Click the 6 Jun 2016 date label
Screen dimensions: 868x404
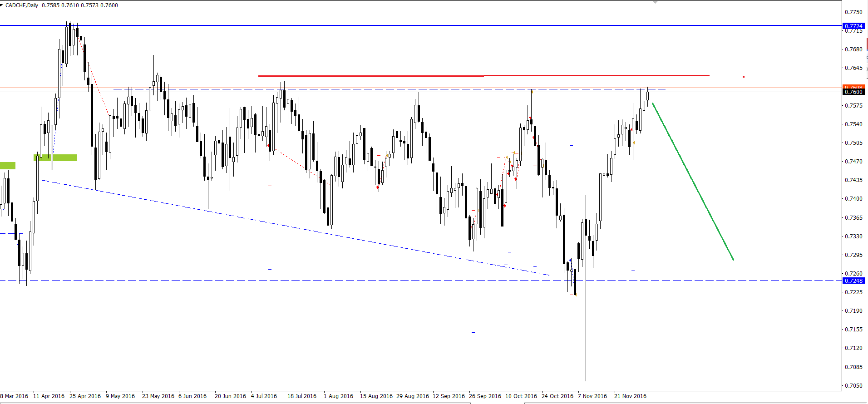192,396
